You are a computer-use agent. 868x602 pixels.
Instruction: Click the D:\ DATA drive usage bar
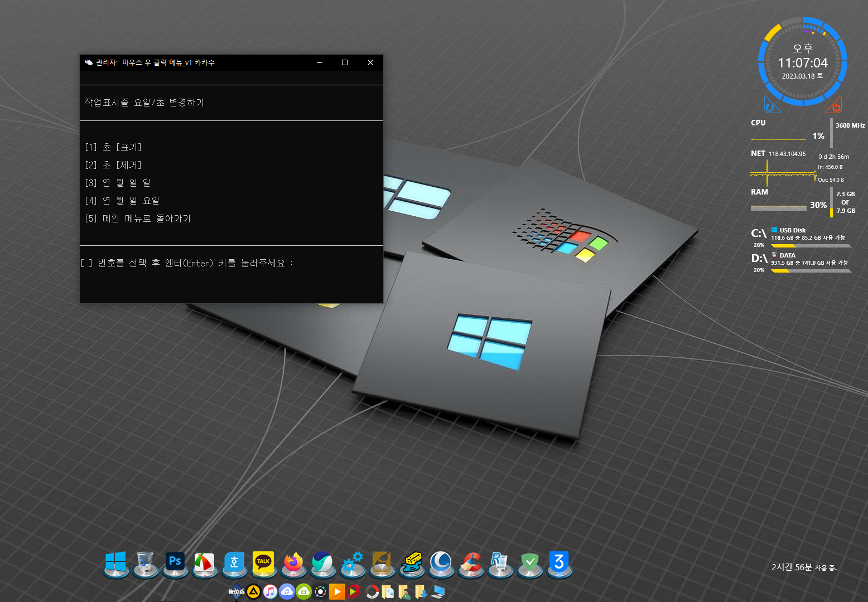click(811, 271)
